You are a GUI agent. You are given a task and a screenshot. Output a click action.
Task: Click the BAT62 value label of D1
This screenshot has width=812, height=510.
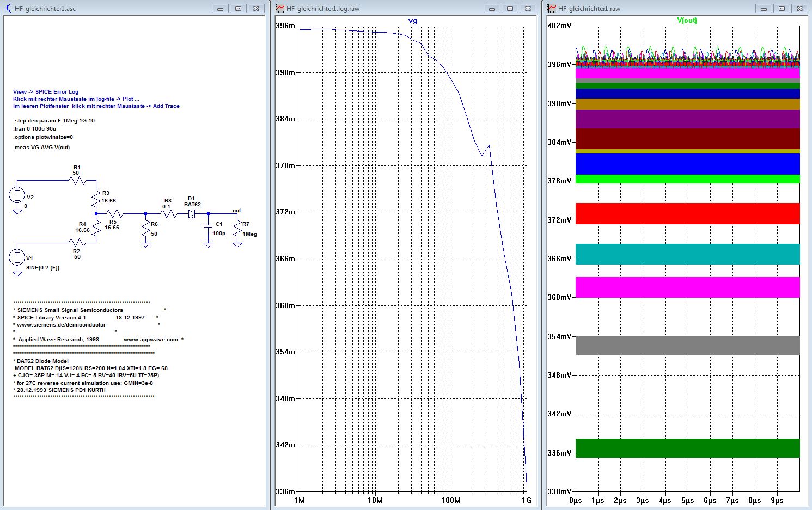click(x=192, y=205)
